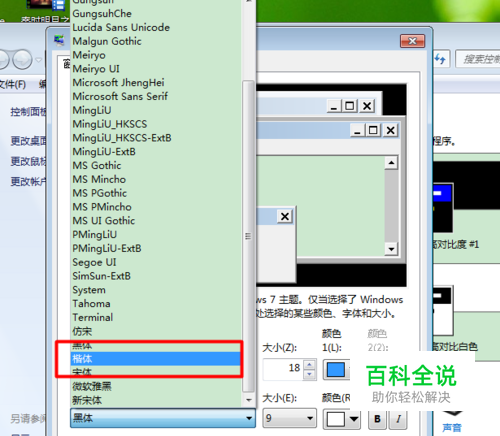Pick 仿宋 font from list
The width and height of the screenshot is (500, 436).
(x=156, y=332)
